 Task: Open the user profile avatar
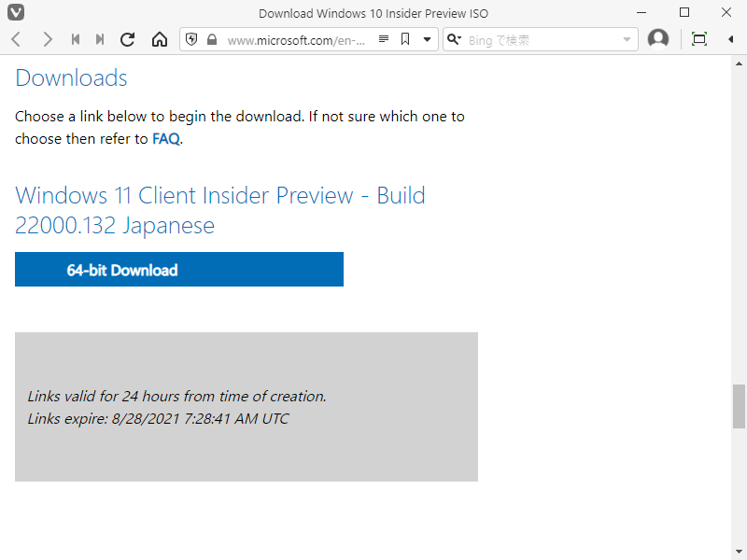pos(658,39)
